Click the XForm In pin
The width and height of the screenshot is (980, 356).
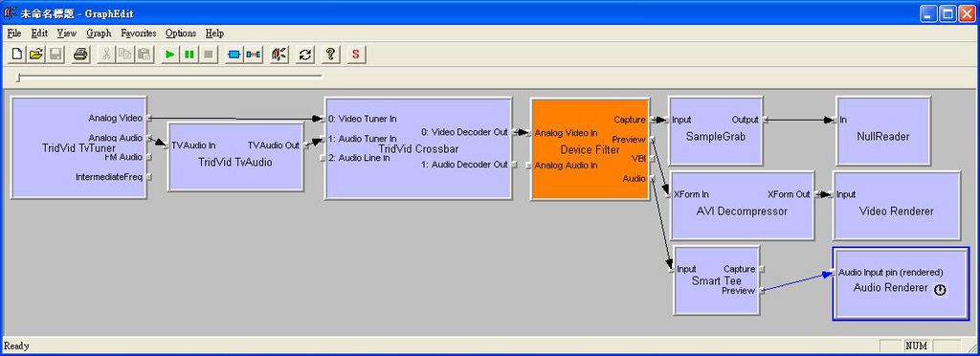[669, 195]
